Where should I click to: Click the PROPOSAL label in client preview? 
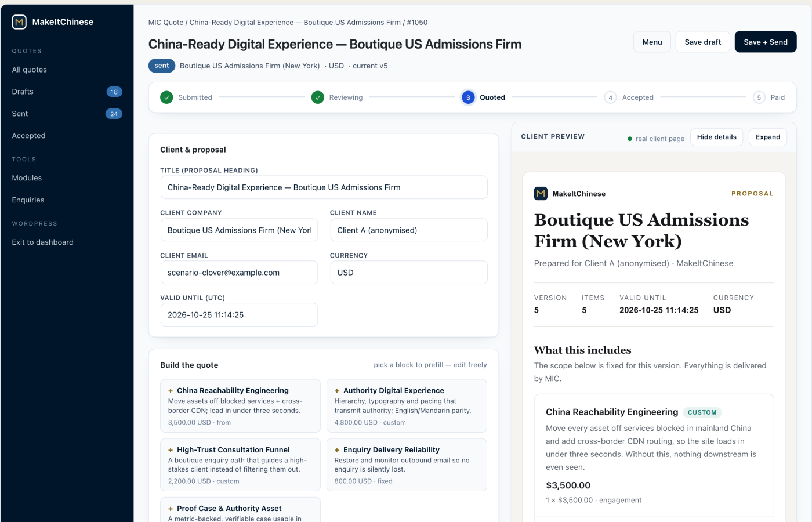752,194
